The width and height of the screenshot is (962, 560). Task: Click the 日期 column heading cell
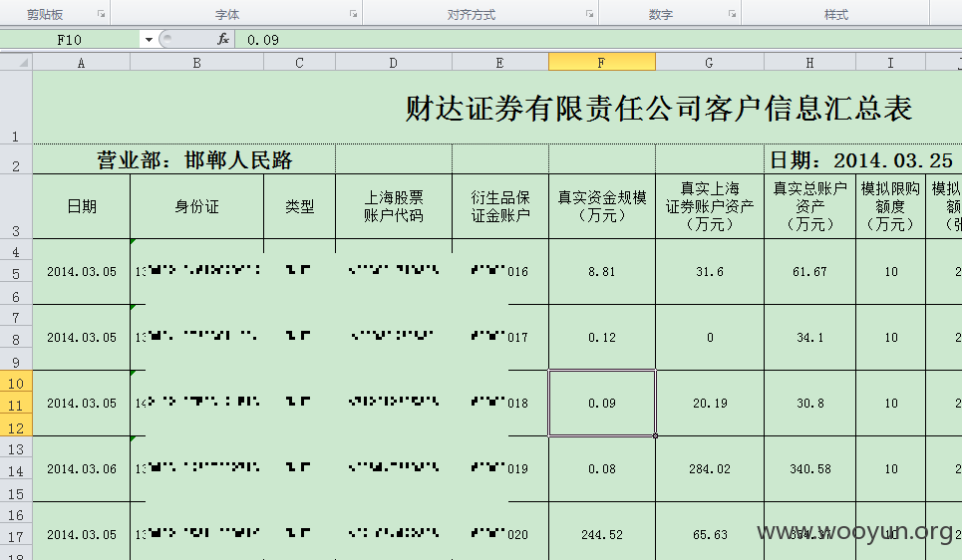point(81,206)
